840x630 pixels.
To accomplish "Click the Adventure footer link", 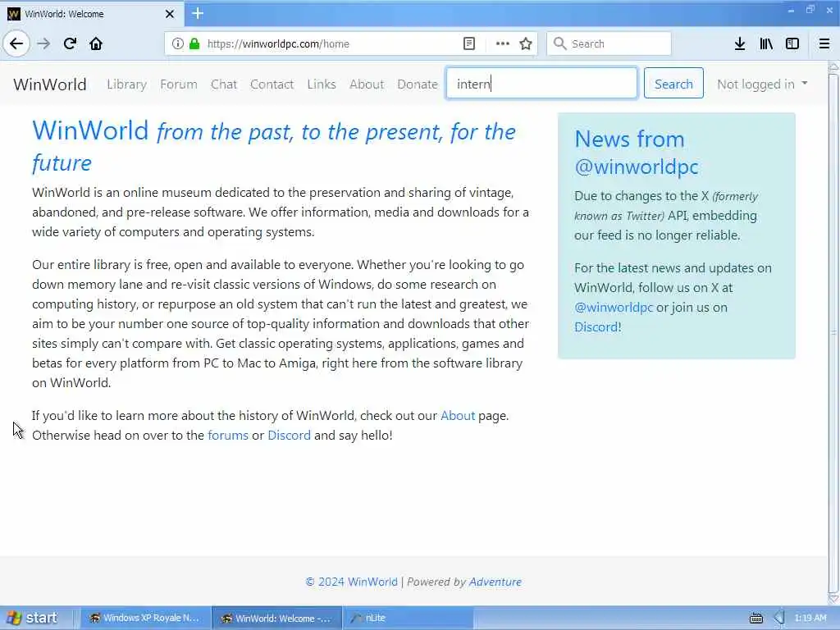I will [495, 582].
